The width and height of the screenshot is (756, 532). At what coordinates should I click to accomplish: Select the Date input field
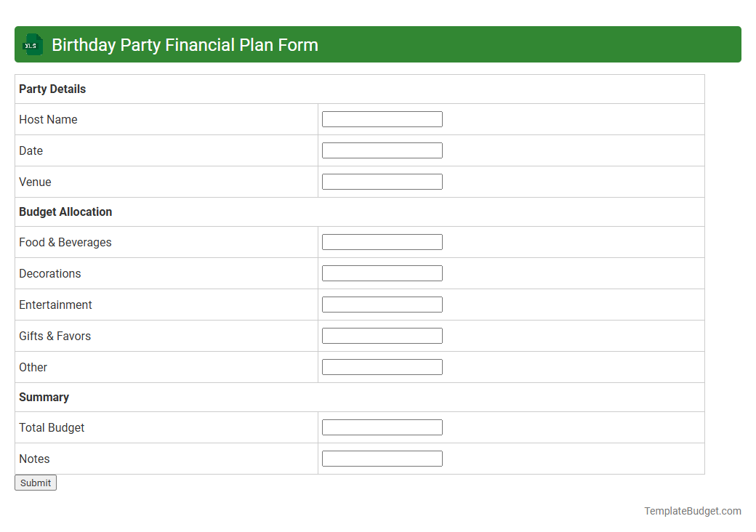[x=382, y=150]
